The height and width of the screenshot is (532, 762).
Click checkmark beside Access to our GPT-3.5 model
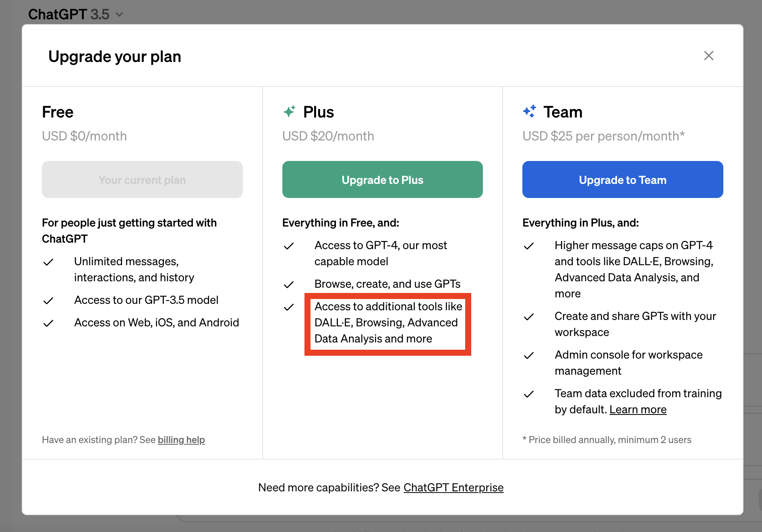(48, 301)
